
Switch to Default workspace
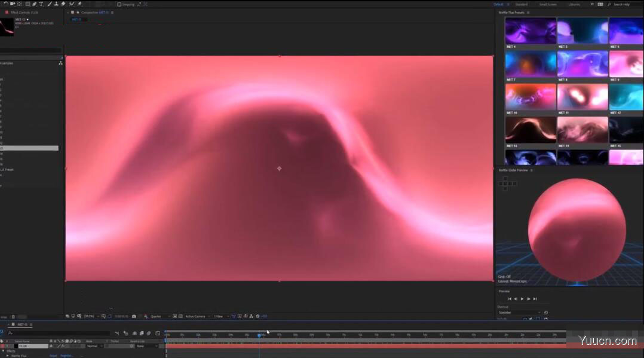click(498, 5)
